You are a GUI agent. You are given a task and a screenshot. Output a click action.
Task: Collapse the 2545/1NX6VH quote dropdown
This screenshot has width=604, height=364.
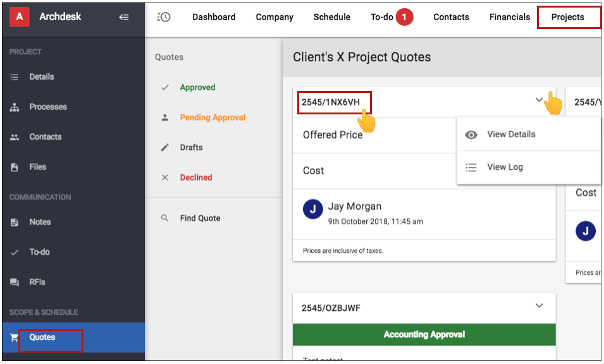[539, 100]
